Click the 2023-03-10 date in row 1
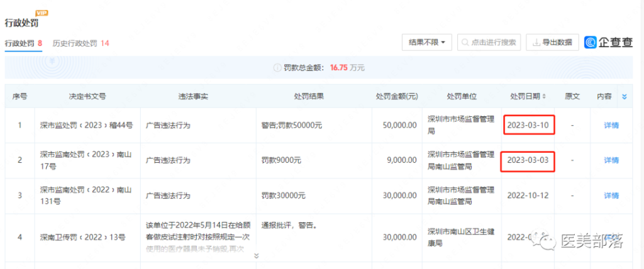This screenshot has height=269, width=644. pos(528,125)
